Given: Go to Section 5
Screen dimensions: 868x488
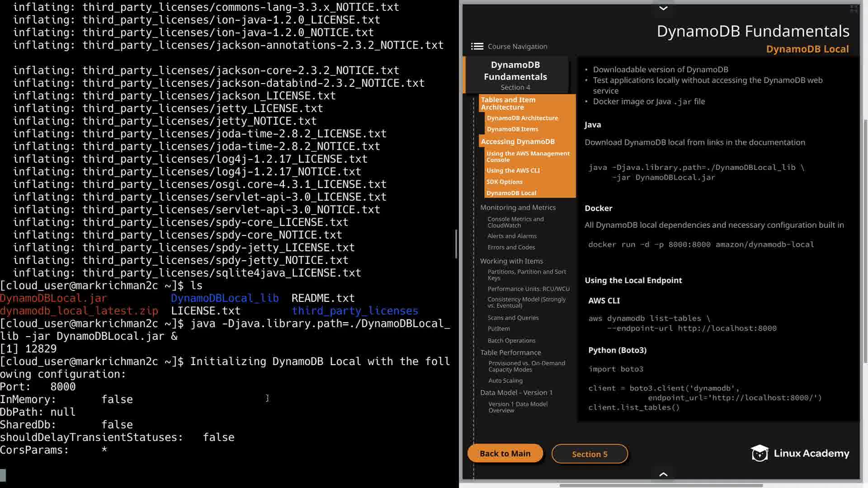Looking at the screenshot, I should [590, 454].
